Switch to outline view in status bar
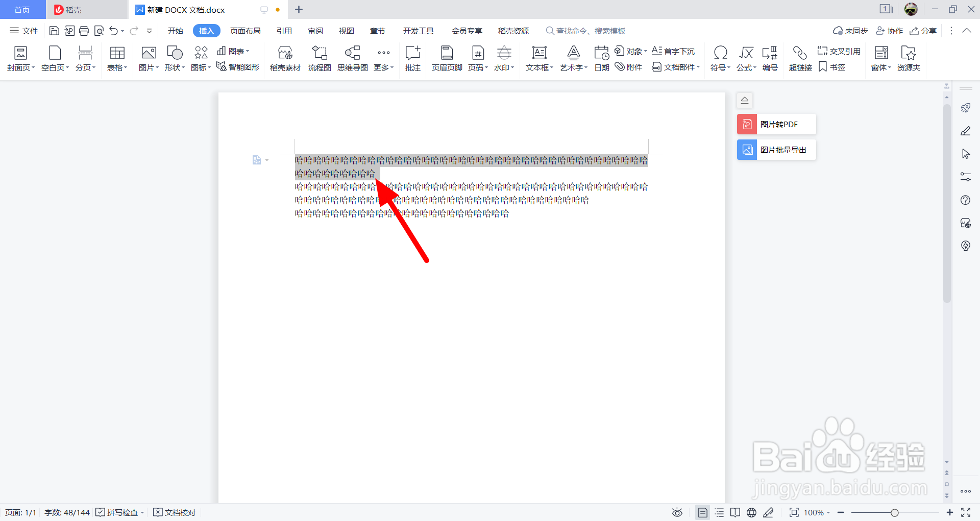980x521 pixels. point(719,512)
